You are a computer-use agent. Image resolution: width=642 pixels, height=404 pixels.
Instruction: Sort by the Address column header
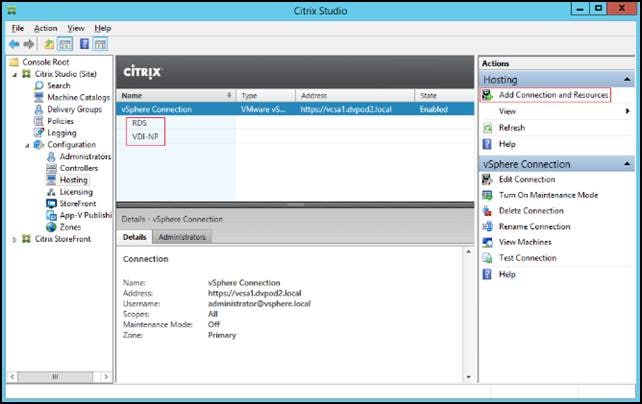pyautogui.click(x=355, y=95)
